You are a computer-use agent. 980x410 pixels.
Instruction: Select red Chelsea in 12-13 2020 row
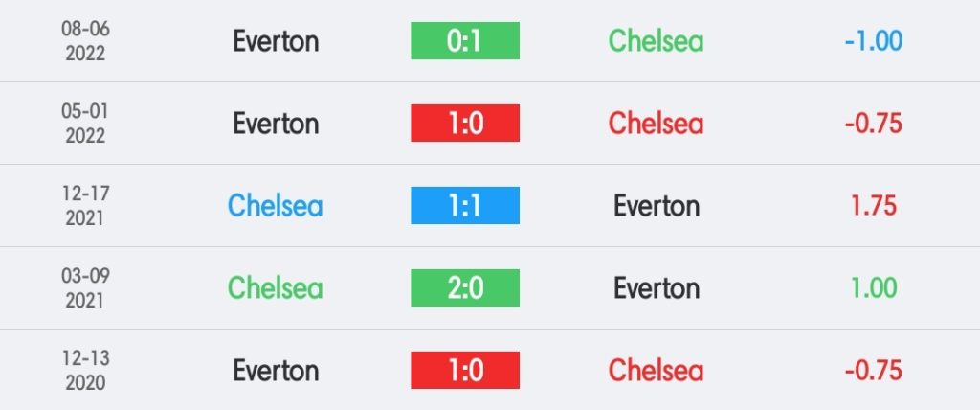(x=656, y=370)
